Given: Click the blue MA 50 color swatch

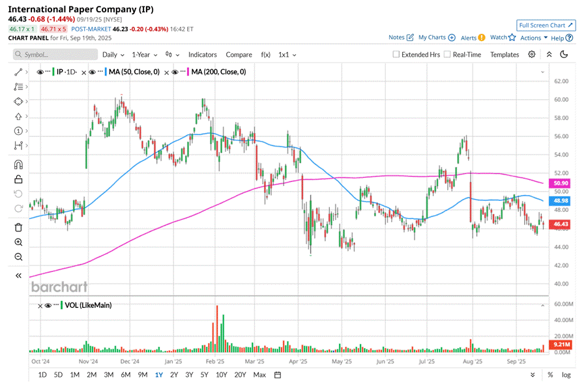Looking at the screenshot, I should point(106,72).
